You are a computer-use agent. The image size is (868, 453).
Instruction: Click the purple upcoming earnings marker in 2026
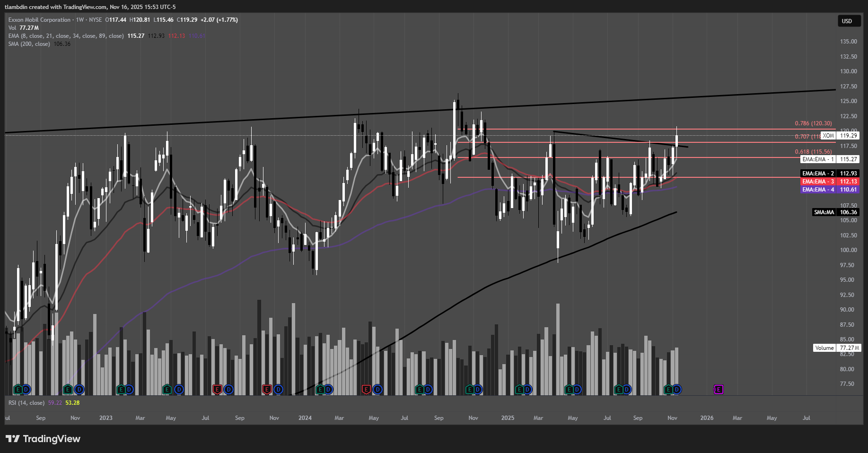pyautogui.click(x=719, y=390)
